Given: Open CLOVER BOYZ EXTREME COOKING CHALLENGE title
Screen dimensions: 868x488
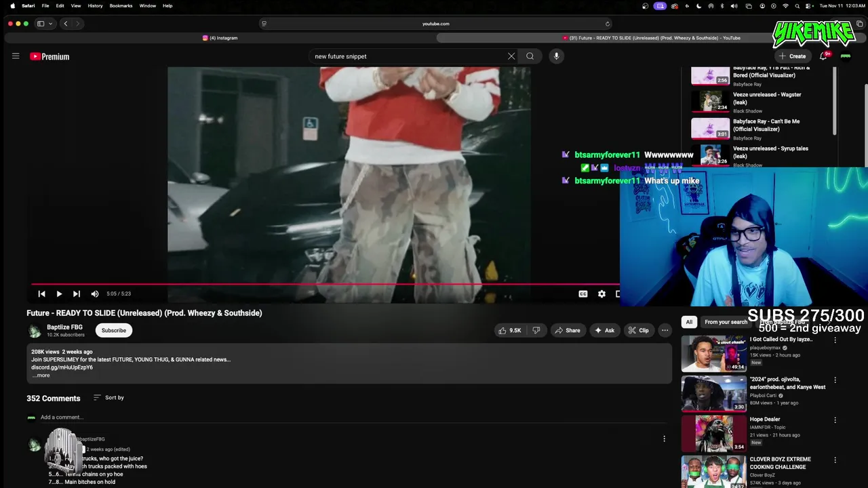Looking at the screenshot, I should 780,463.
